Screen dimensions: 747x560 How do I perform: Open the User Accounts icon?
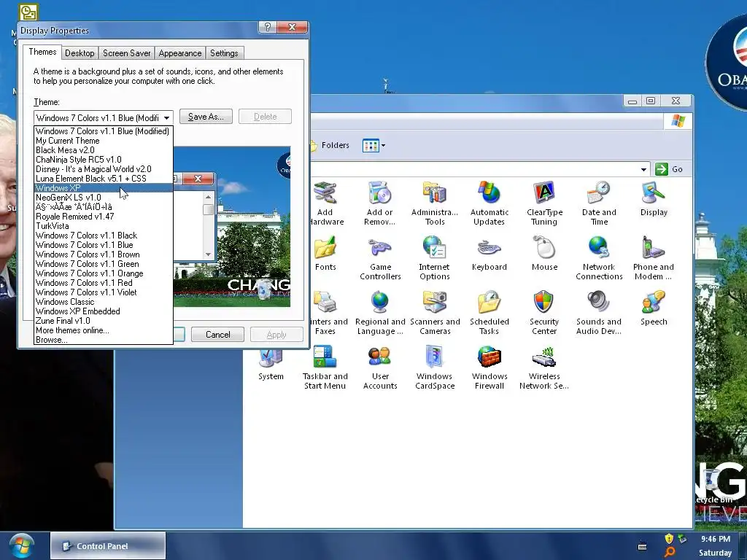379,367
